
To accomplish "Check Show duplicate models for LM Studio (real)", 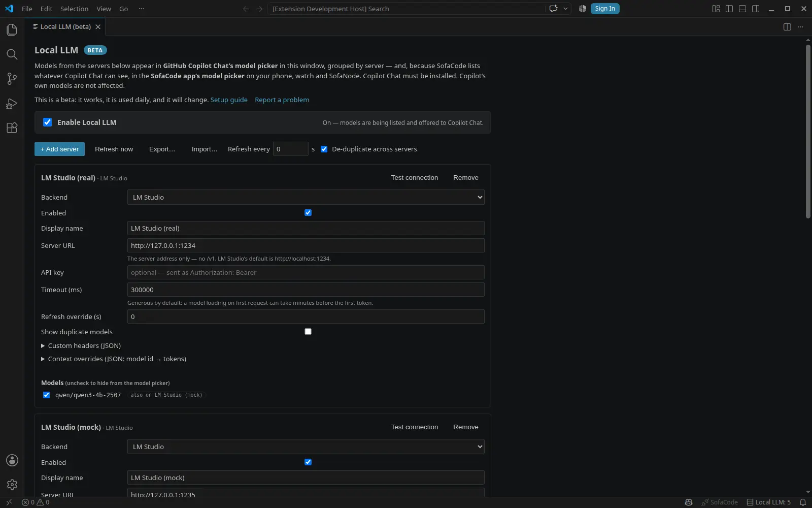I will pos(308,332).
